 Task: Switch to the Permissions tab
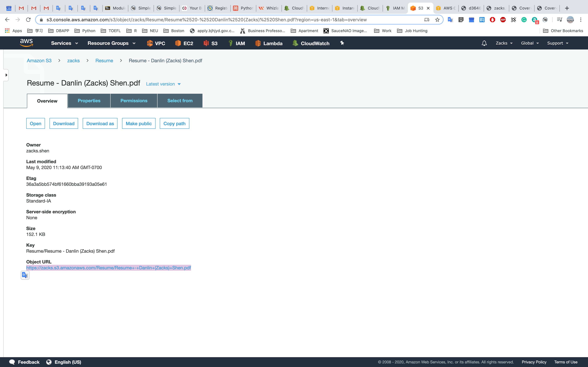(134, 101)
